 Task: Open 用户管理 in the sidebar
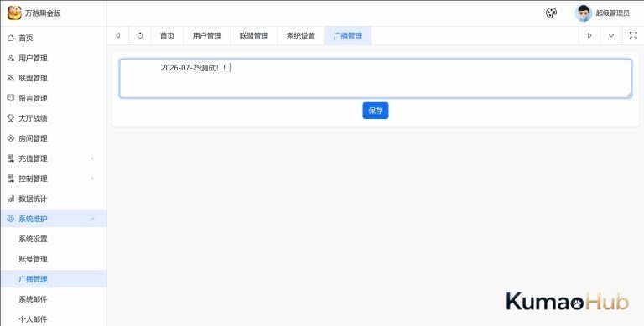[x=54, y=58]
